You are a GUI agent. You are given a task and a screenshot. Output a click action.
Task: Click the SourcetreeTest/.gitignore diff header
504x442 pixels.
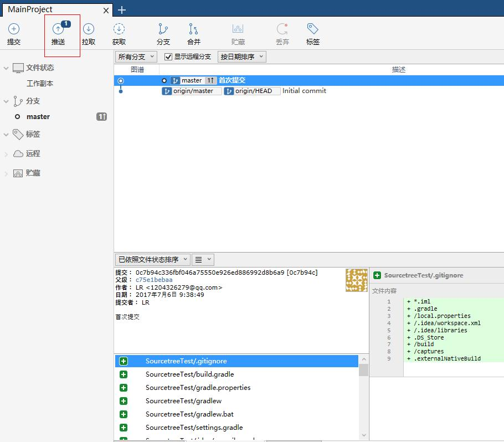click(x=424, y=275)
